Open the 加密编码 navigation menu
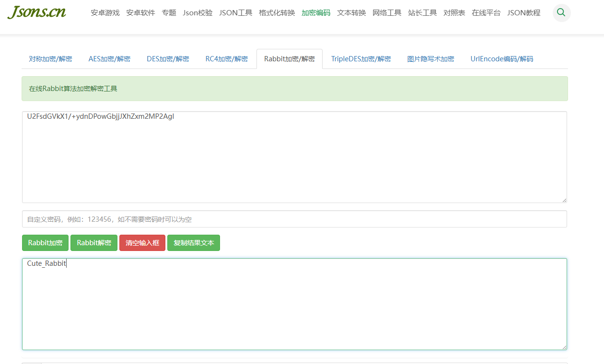This screenshot has height=364, width=604. pyautogui.click(x=315, y=13)
